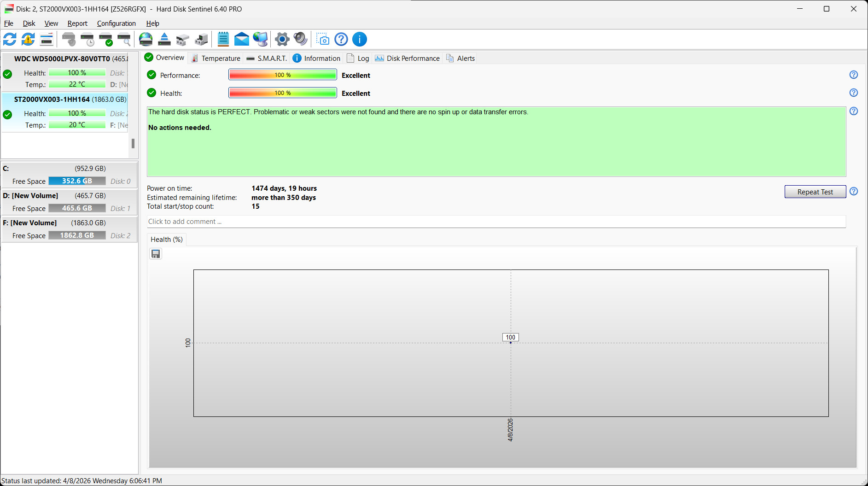The width and height of the screenshot is (868, 486).
Task: Click the envelope email report icon
Action: pyautogui.click(x=242, y=39)
